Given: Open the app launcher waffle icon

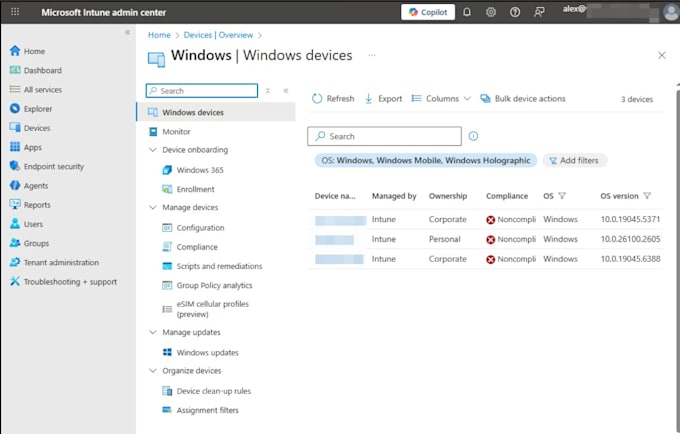Looking at the screenshot, I should pos(15,12).
